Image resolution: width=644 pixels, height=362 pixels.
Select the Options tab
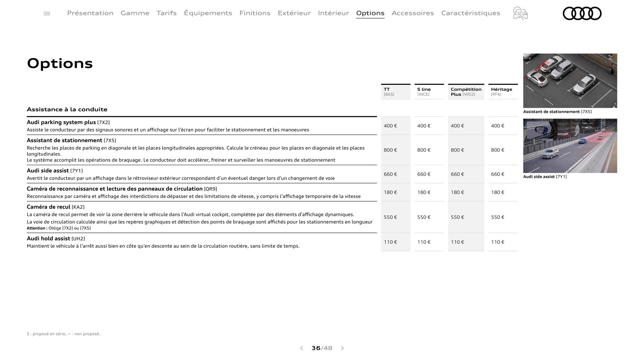tap(370, 13)
